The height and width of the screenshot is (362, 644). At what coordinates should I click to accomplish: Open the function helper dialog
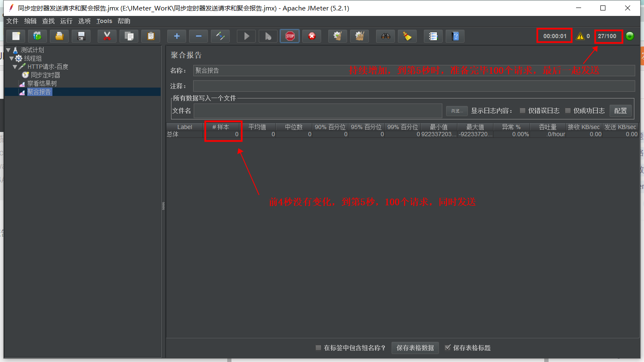click(433, 36)
